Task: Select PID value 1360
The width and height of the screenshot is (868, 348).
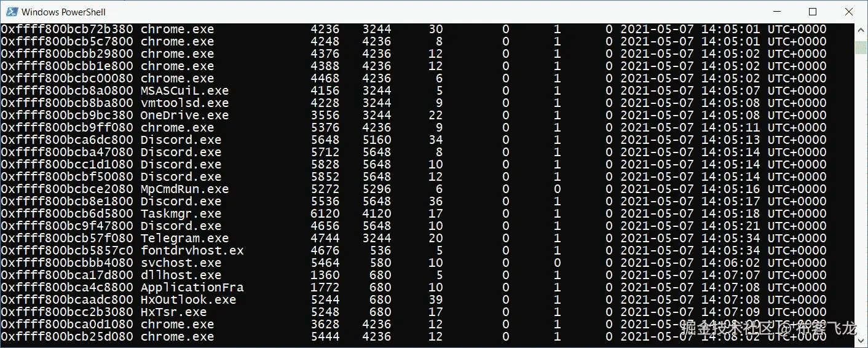Action: coord(325,275)
